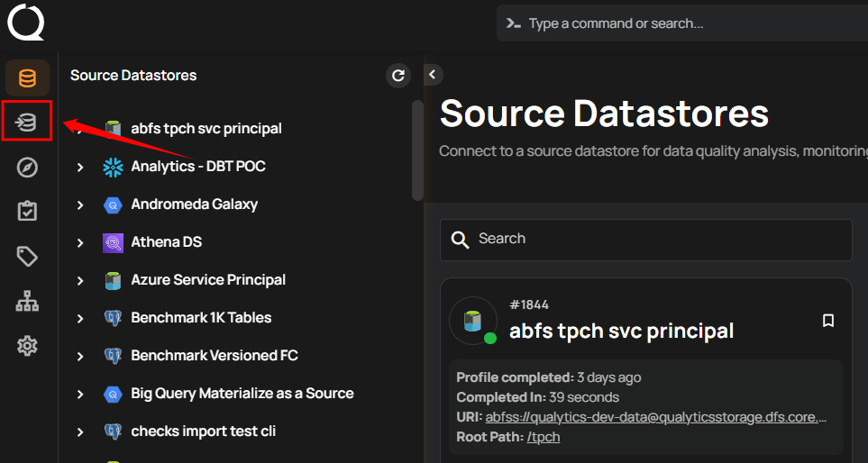Image resolution: width=868 pixels, height=463 pixels.
Task: Select abfs tpch svc principal in tree
Action: click(206, 128)
